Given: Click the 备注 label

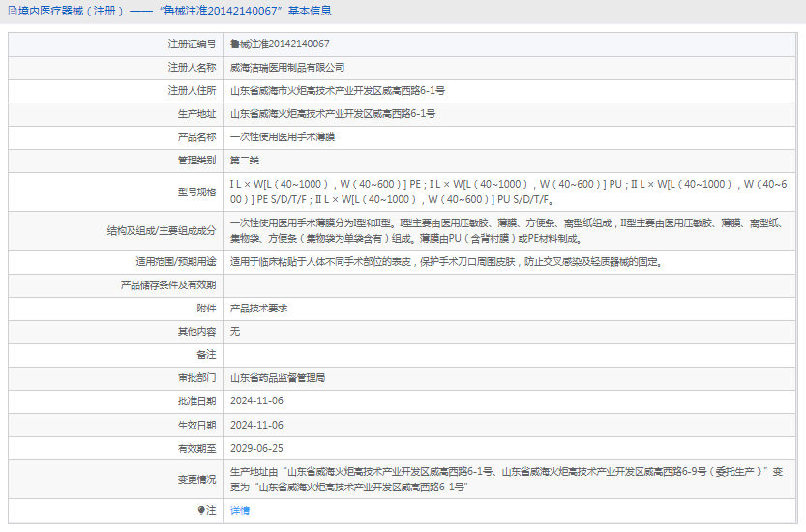Looking at the screenshot, I should pyautogui.click(x=206, y=355).
